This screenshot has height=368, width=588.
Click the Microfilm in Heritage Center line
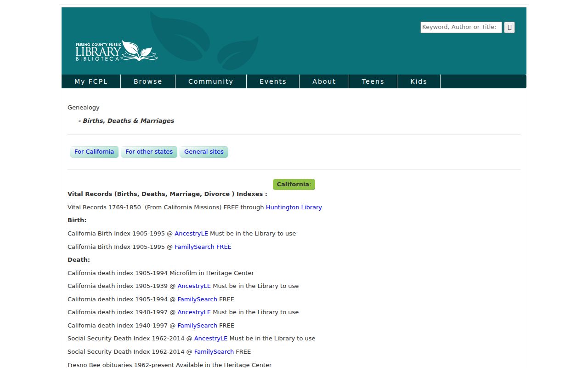tap(161, 273)
